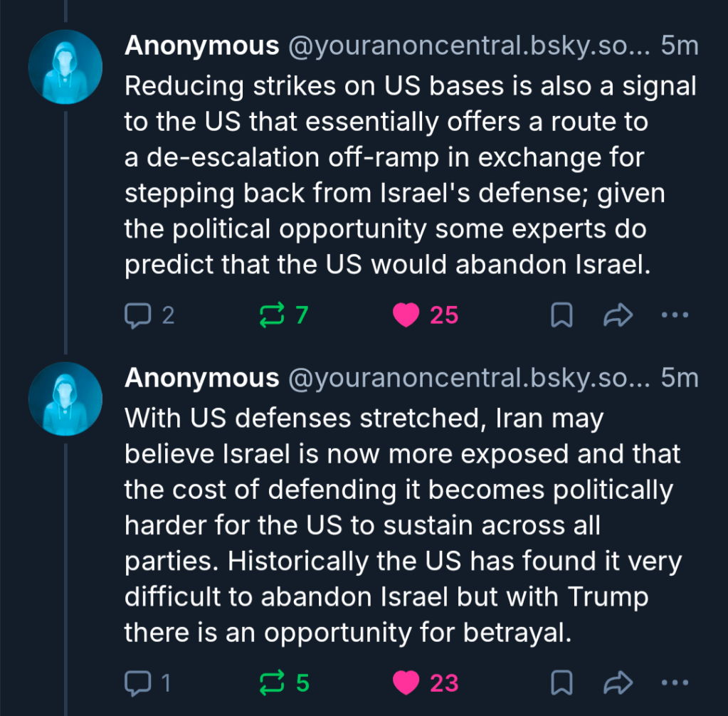Share the 'US defenses stretched' post
The image size is (728, 716).
(x=618, y=683)
